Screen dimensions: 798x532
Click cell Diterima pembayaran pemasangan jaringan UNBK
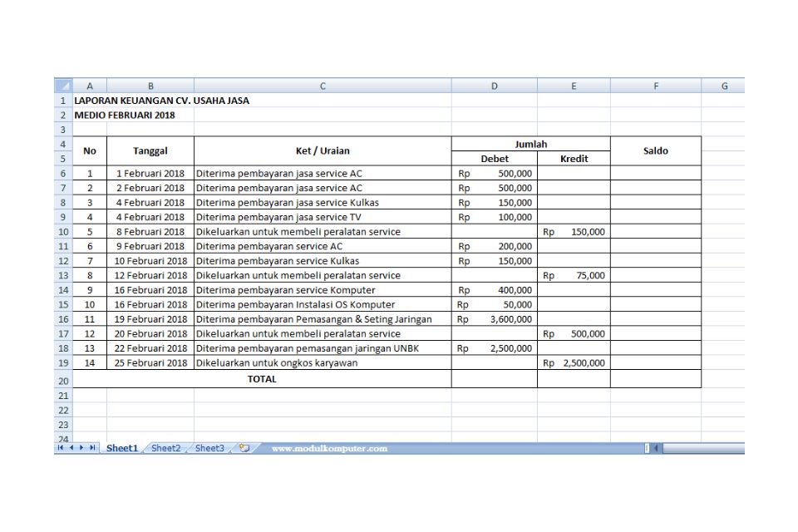coord(323,348)
